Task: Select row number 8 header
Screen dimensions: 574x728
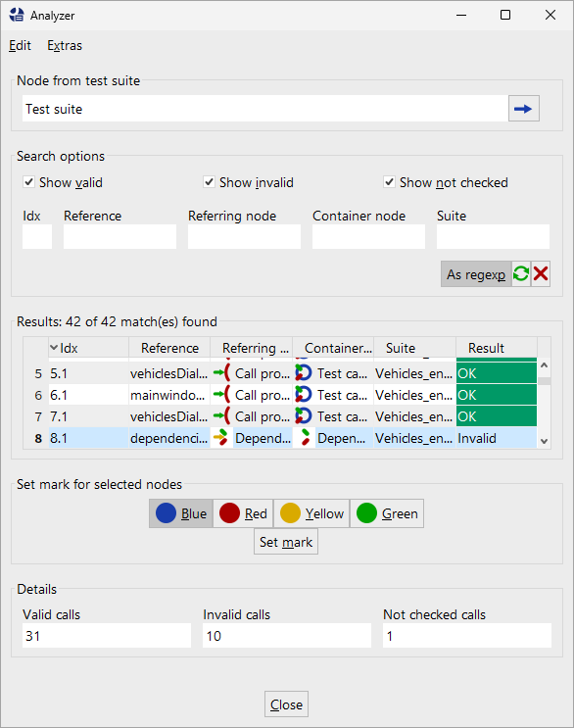Action: pyautogui.click(x=36, y=438)
